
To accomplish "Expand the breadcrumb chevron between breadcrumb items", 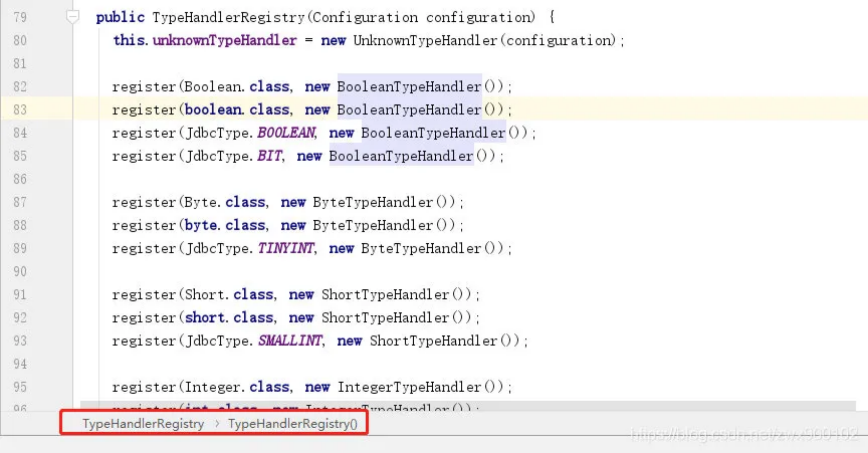I will 217,424.
